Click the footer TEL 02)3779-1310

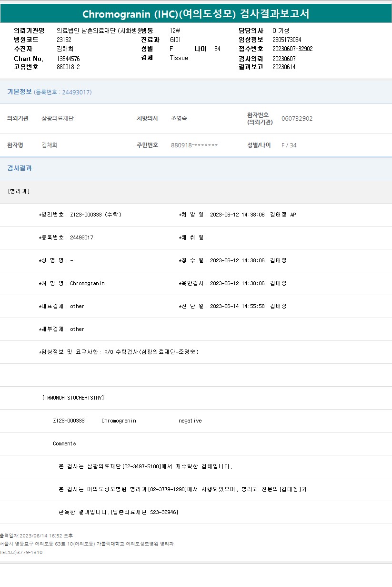coord(21,552)
